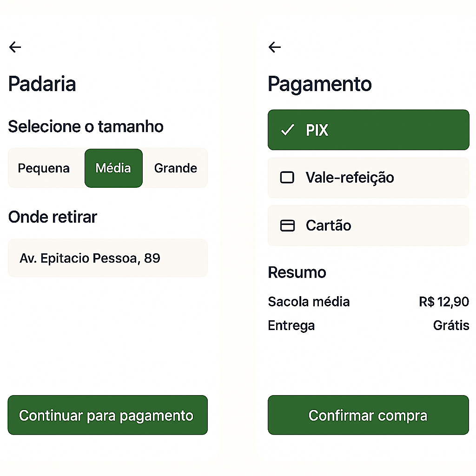Image resolution: width=476 pixels, height=476 pixels.
Task: Click the back arrow on the Padaria screen
Action: coord(15,47)
